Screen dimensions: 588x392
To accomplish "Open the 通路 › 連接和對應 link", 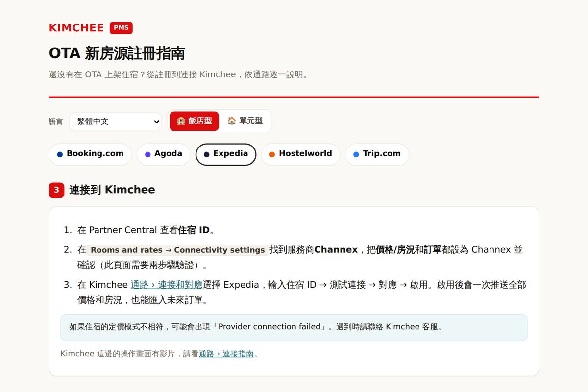I will 167,285.
